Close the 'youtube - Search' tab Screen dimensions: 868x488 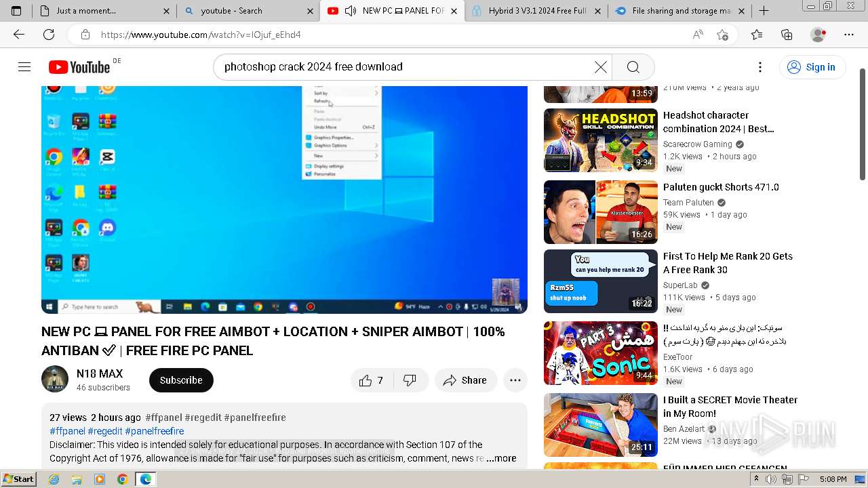tap(310, 11)
